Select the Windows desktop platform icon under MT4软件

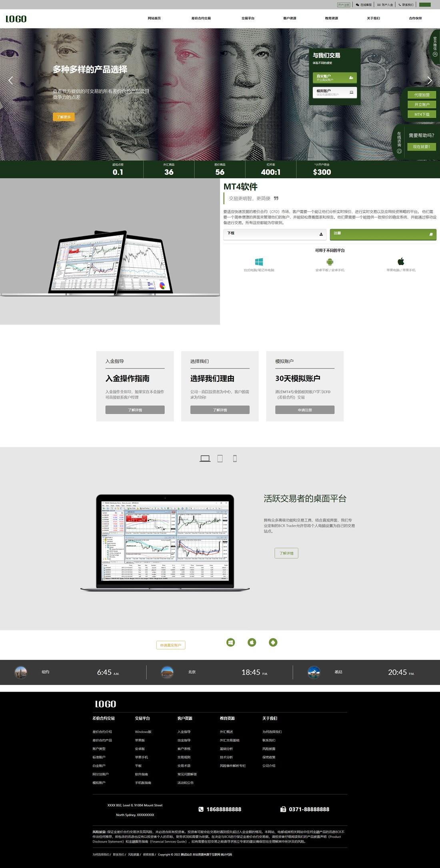pos(259,262)
